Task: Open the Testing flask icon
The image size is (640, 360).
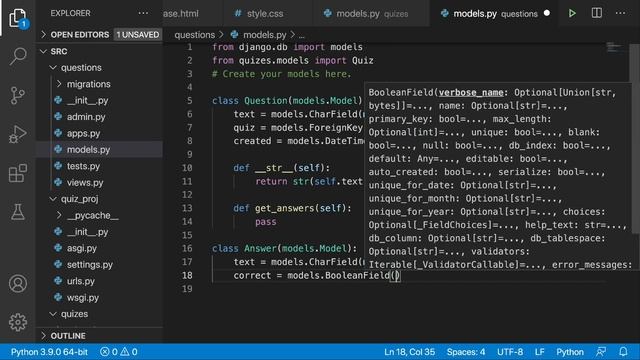Action: tap(18, 212)
